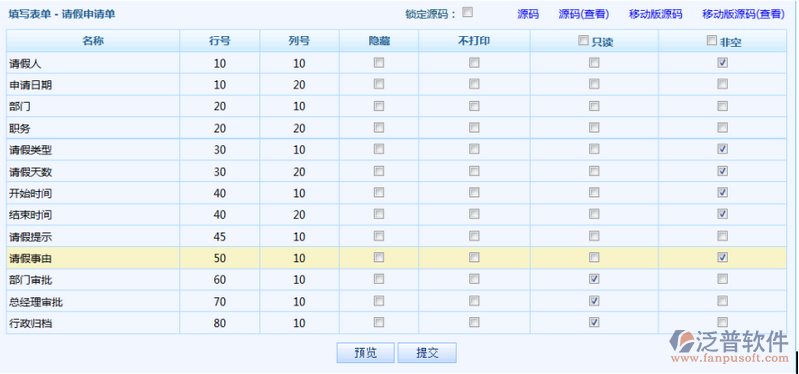Select the 请假类型 row name

click(31, 150)
